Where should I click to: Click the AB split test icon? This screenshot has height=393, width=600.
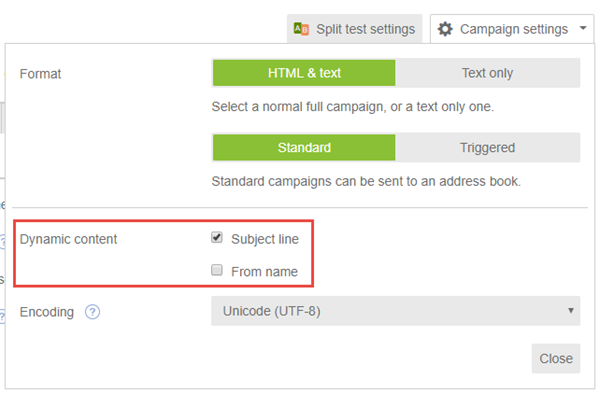point(301,29)
